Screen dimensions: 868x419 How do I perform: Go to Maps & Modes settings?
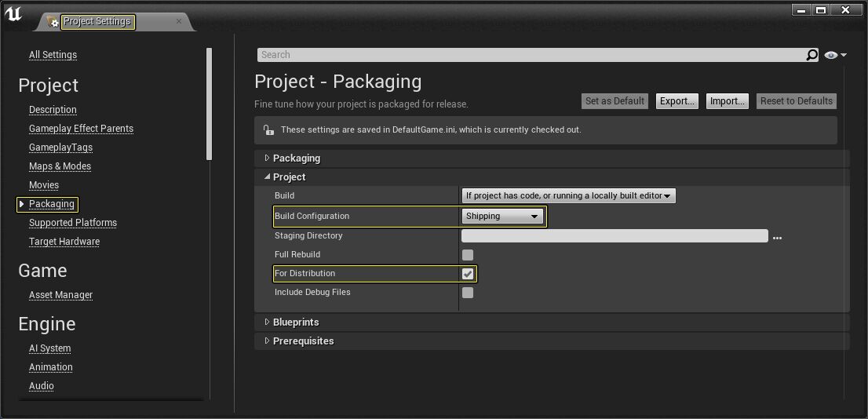point(60,166)
